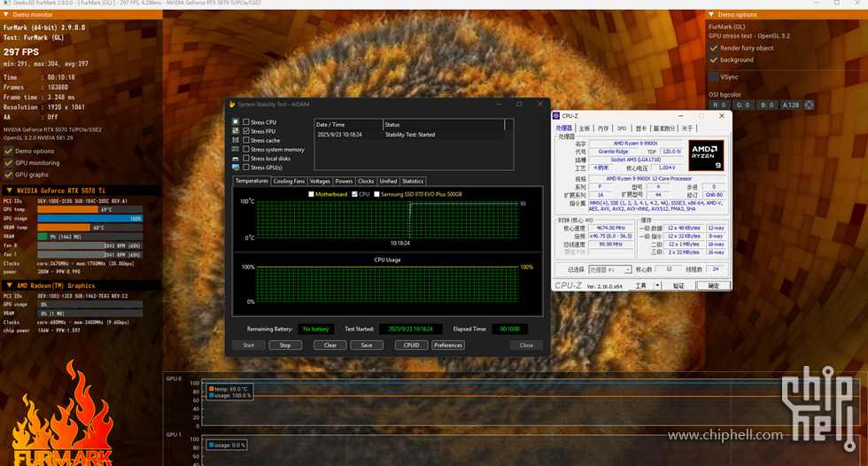868x466 pixels.
Task: Click the CPU-Z 工具 button
Action: click(640, 285)
